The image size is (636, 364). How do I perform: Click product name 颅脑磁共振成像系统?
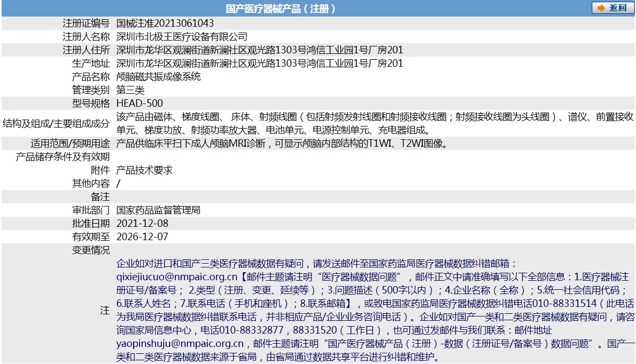coord(158,77)
